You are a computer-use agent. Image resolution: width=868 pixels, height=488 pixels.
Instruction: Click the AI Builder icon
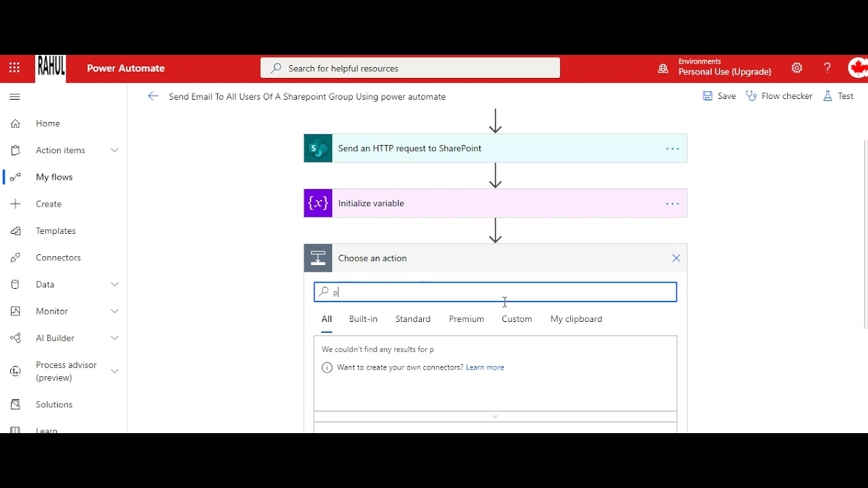click(x=16, y=338)
